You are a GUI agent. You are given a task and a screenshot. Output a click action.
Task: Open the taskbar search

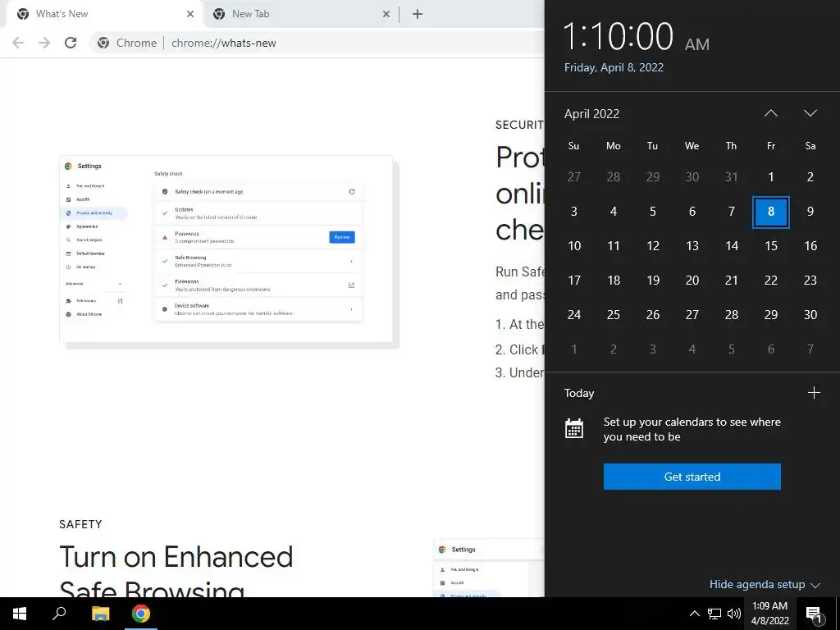pos(59,614)
